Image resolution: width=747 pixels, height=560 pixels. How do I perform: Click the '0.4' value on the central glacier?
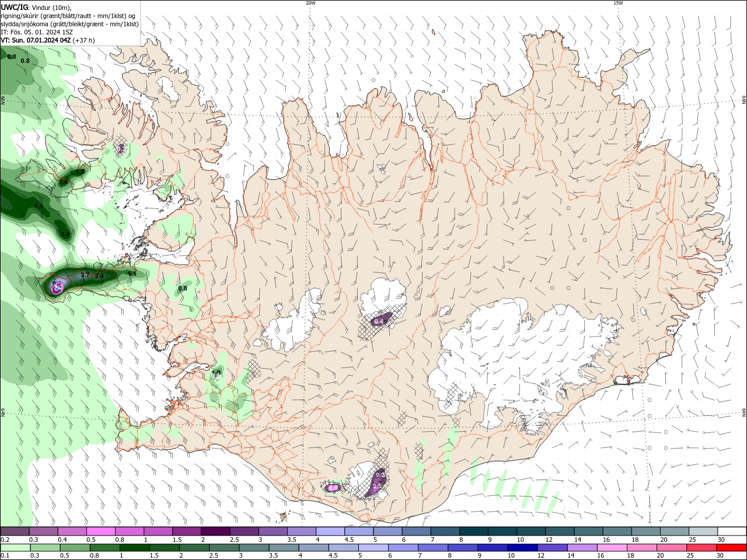click(x=378, y=321)
